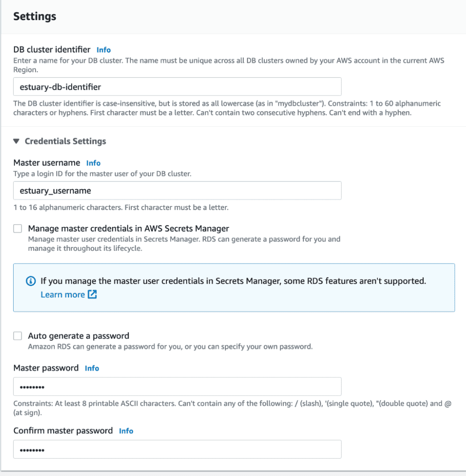Click Info beside Master username
This screenshot has height=476, width=466.
pos(93,163)
